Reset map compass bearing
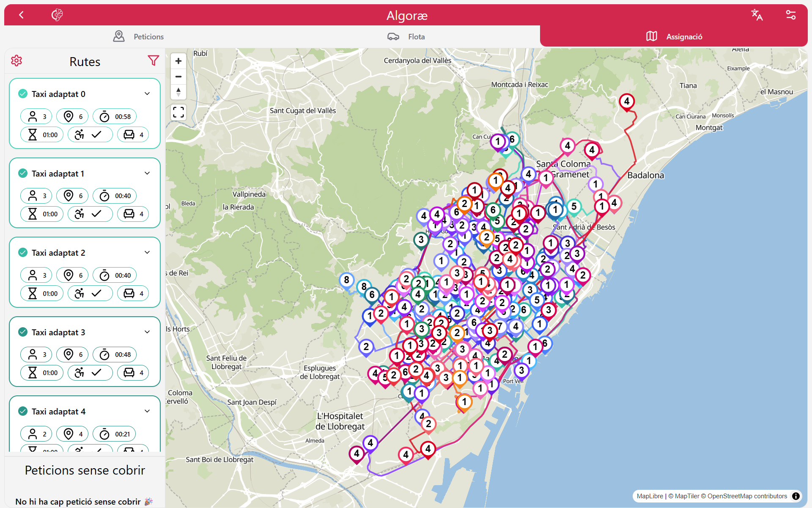The image size is (812, 508). click(178, 92)
